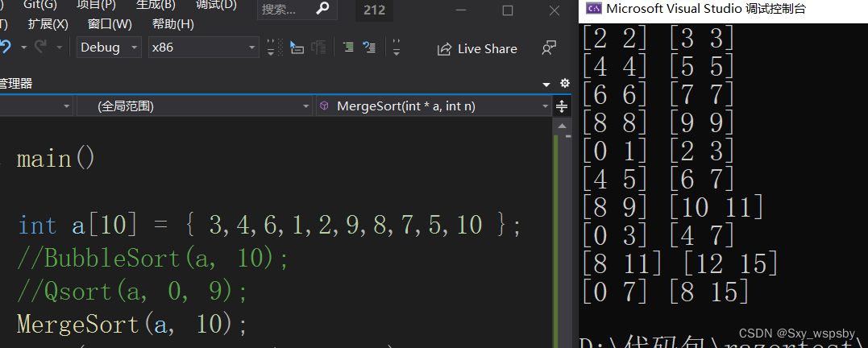Click the Live Share button
The height and width of the screenshot is (348, 868).
(477, 48)
